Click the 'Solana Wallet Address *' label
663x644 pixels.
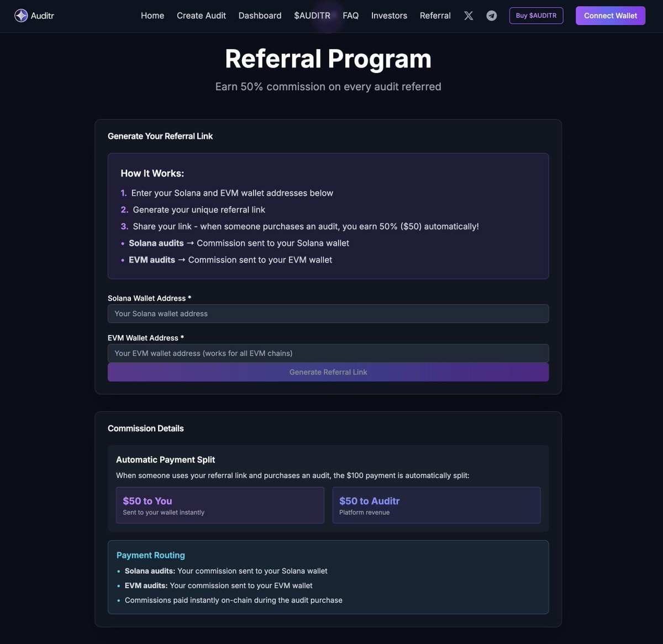coord(150,298)
